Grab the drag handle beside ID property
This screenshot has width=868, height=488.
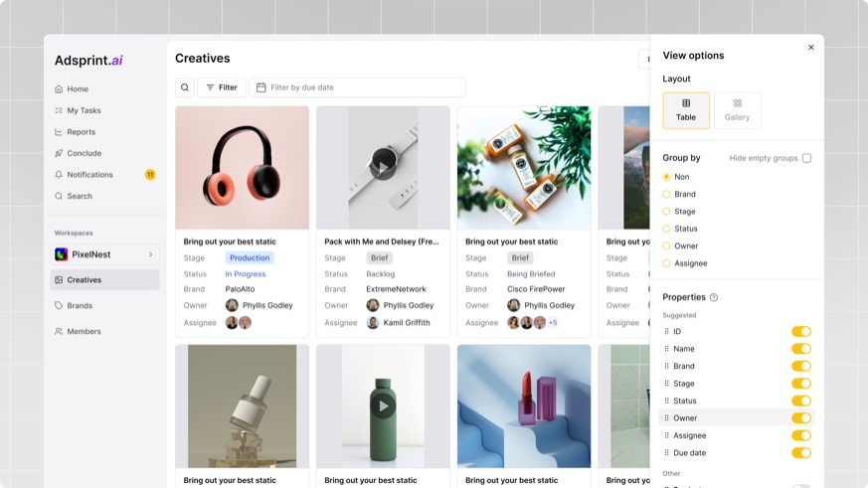[666, 331]
